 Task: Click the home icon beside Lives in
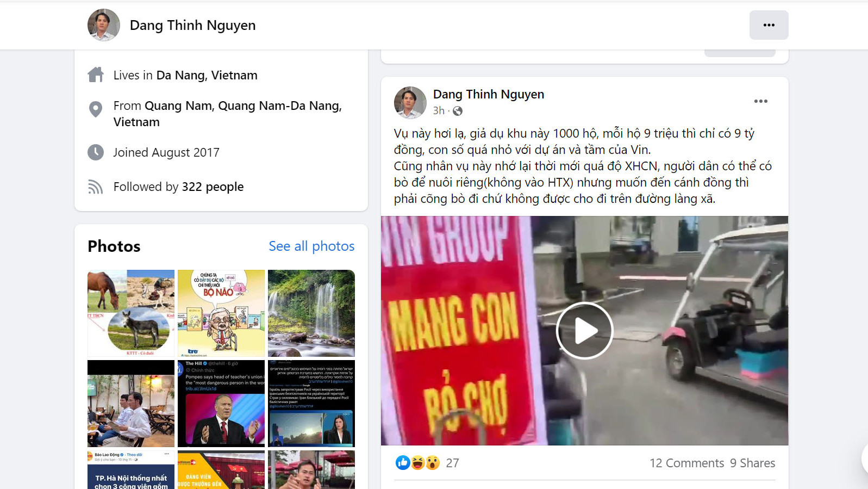pos(96,75)
